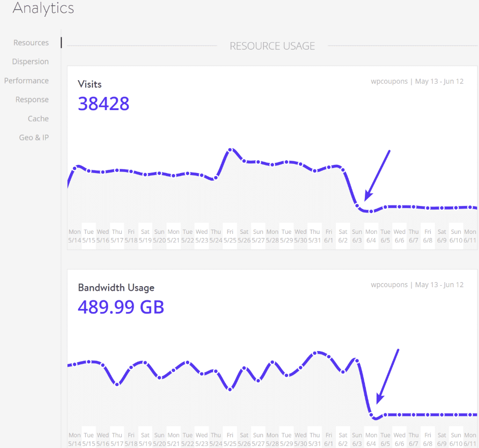Click Visits data point on Tue 5/15
The height and width of the screenshot is (448, 479).
pyautogui.click(x=89, y=171)
